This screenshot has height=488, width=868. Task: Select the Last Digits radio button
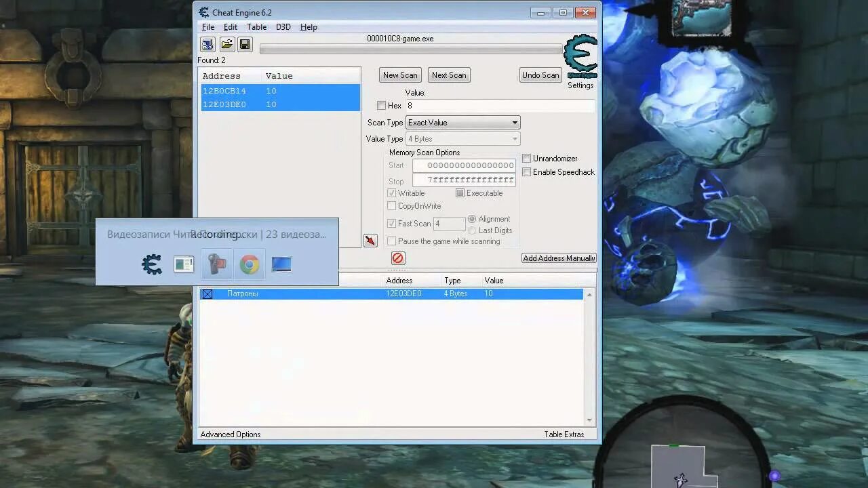472,230
